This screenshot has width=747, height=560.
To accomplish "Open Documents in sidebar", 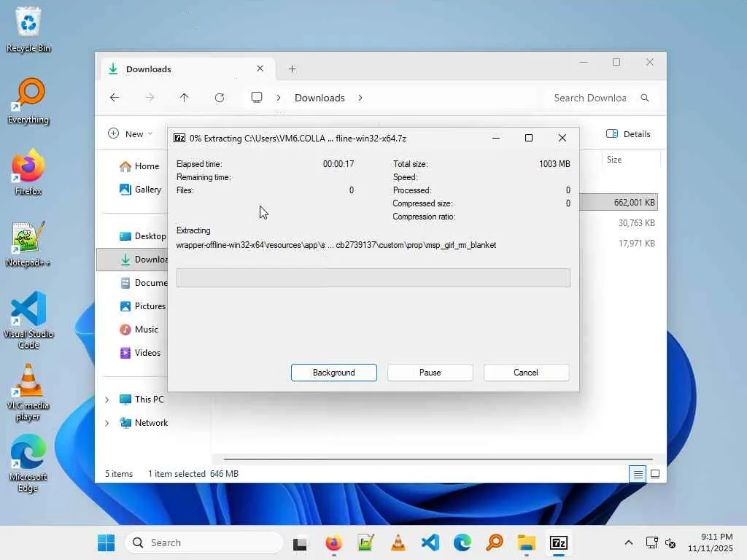I will [143, 283].
